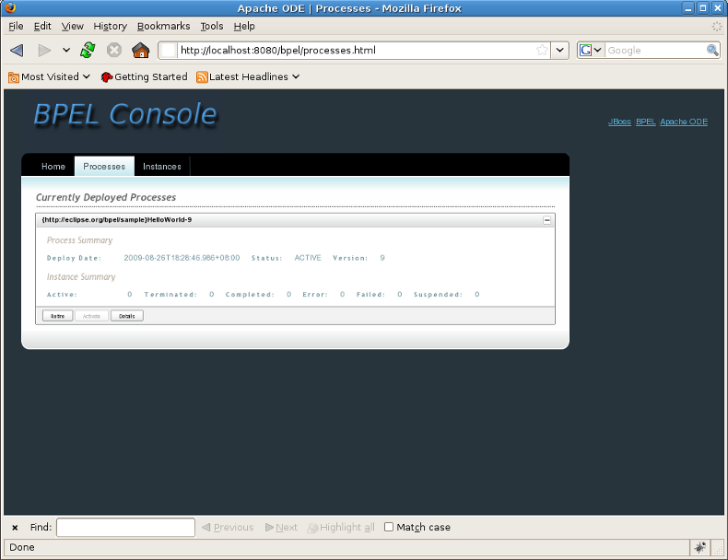Open the Bookmarks menu

163,26
